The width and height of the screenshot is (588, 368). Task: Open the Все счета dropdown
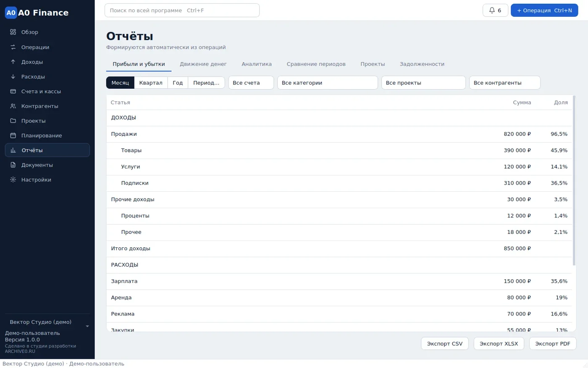coord(251,83)
